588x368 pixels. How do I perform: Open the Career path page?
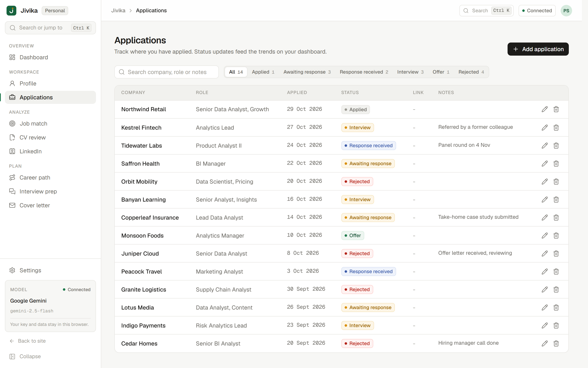pos(50,178)
